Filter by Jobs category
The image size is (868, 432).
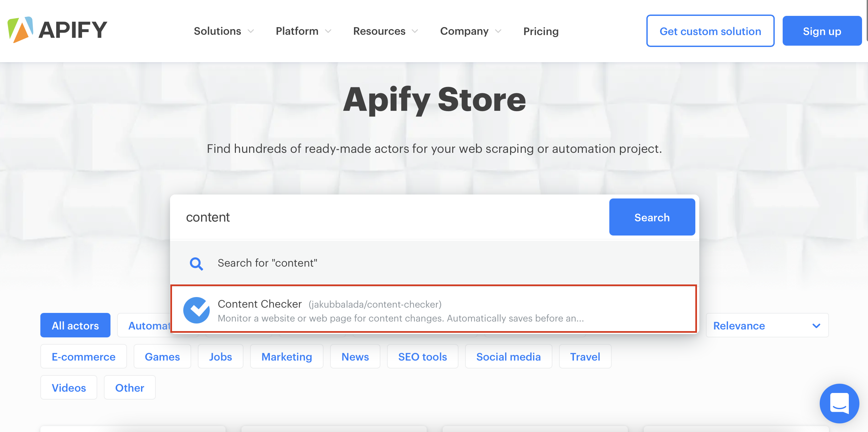(x=220, y=356)
